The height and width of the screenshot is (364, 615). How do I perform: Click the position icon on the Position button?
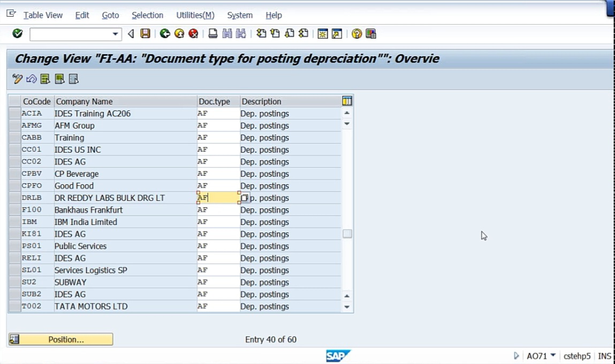click(x=14, y=339)
